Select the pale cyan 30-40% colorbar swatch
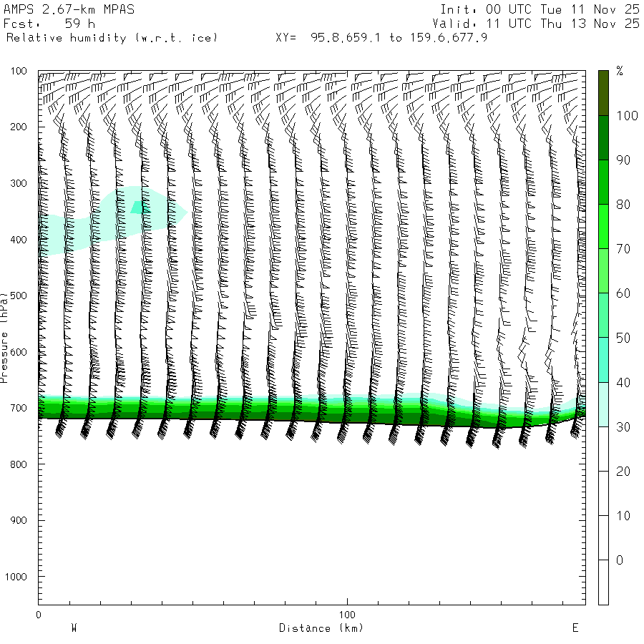This screenshot has width=644, height=644. coord(603,404)
